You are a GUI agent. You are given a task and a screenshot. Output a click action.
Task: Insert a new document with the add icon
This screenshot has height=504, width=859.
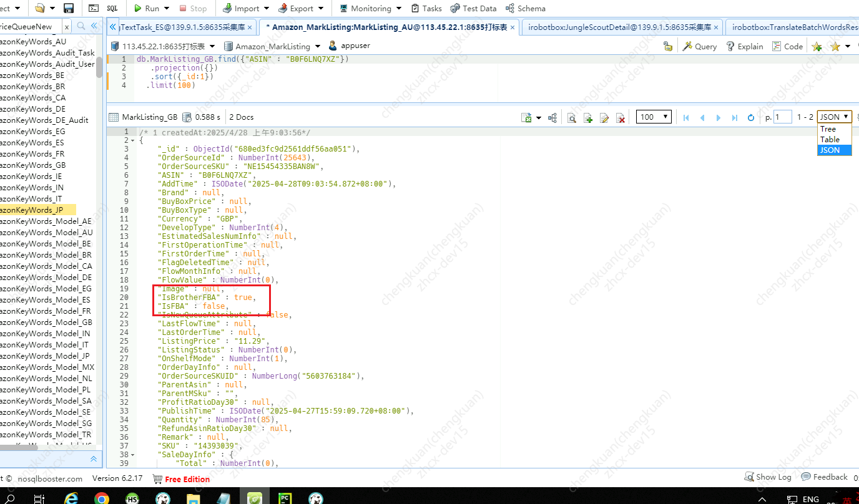[x=587, y=117]
